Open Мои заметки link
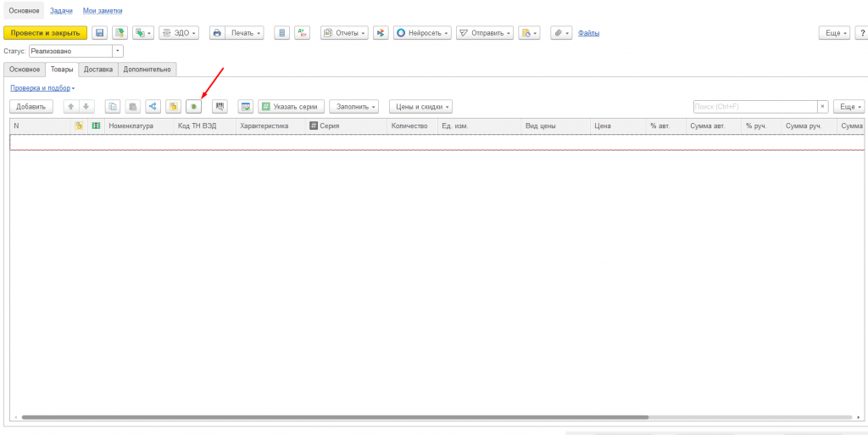868x435 pixels. coord(103,10)
